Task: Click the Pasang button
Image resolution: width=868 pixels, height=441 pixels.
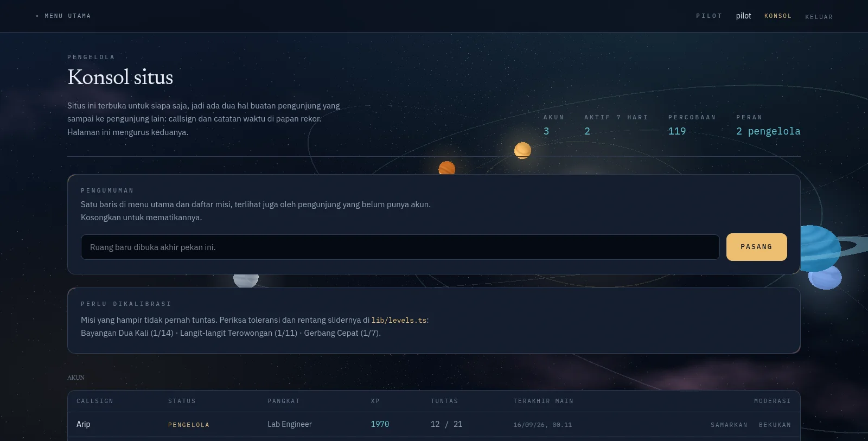Action: [757, 247]
